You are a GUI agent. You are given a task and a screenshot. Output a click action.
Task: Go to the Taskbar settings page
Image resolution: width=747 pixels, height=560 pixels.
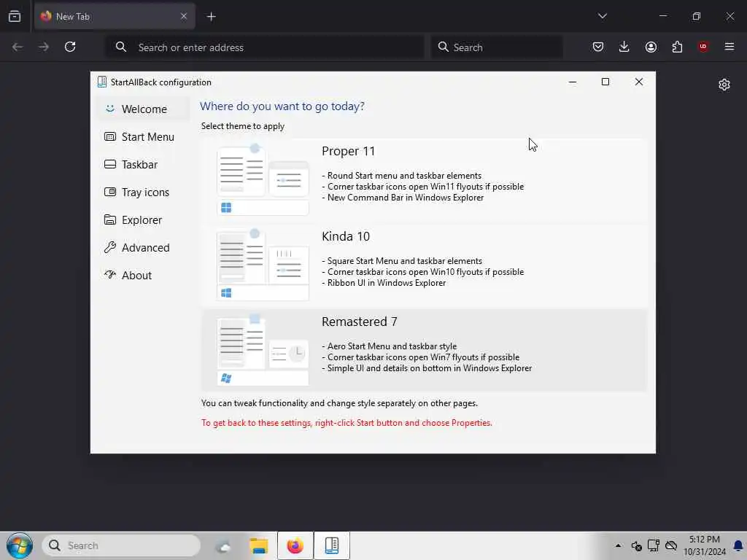(143, 164)
